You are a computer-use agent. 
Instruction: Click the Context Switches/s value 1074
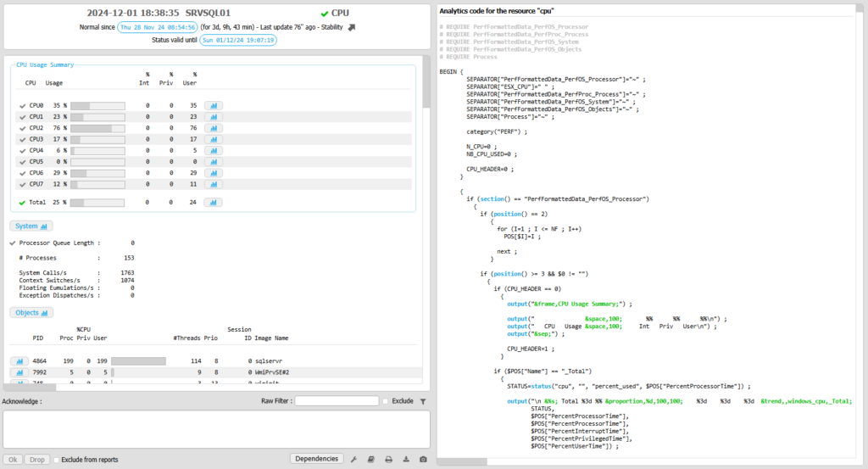coord(127,281)
